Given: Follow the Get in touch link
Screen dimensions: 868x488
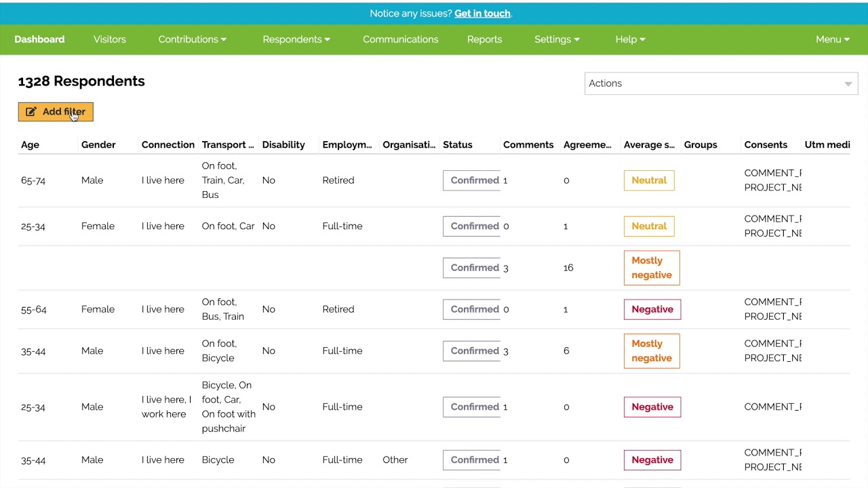Looking at the screenshot, I should tap(482, 14).
